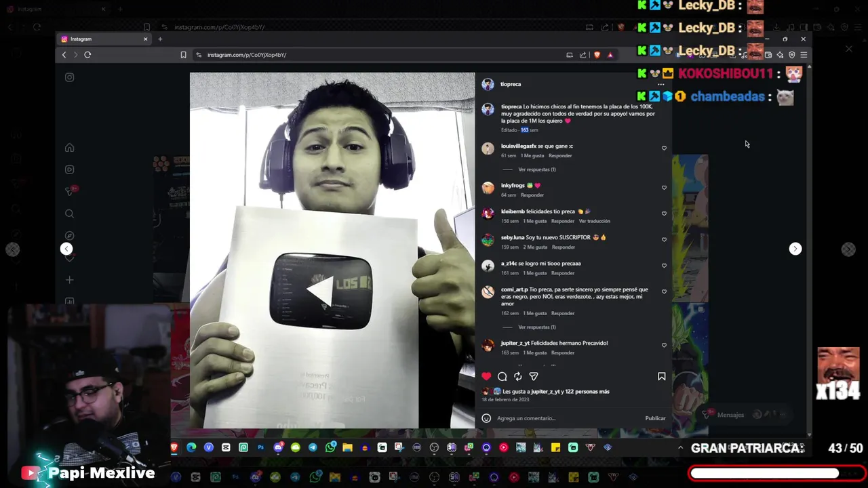This screenshot has width=868, height=488.
Task: Click the Instagram logo in the sidebar
Action: [69, 77]
